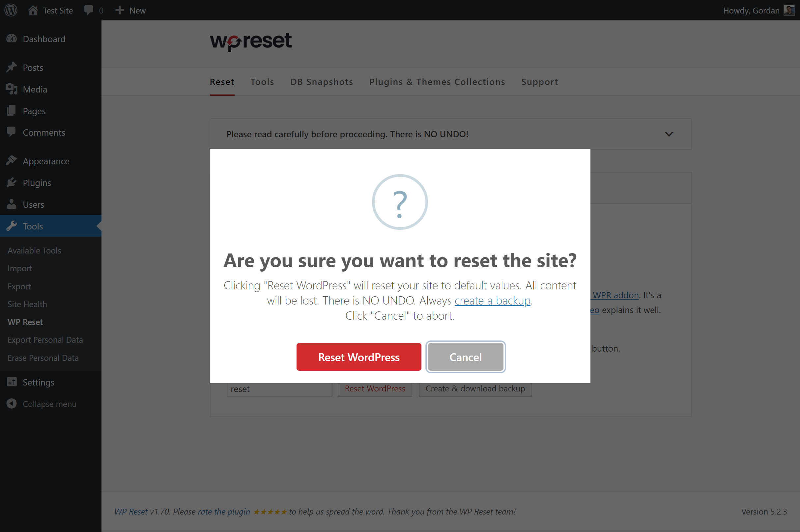Cancel the WordPress reset dialog
Image resolution: width=800 pixels, height=532 pixels.
coord(465,356)
